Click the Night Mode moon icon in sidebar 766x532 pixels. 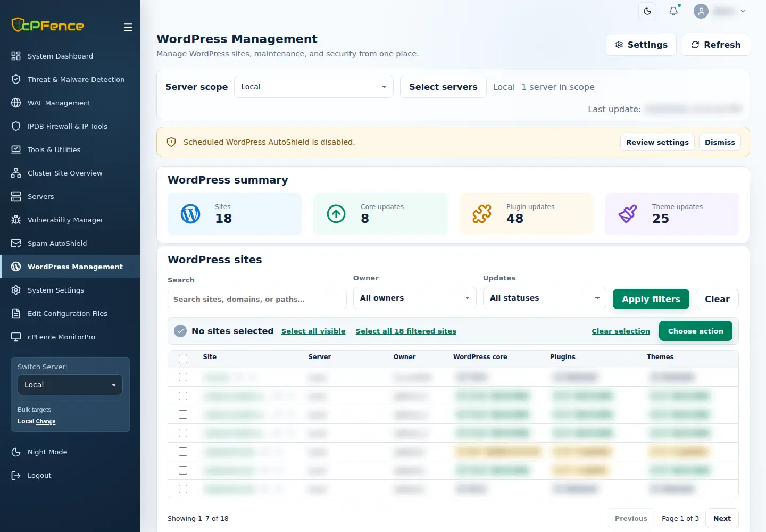16,452
